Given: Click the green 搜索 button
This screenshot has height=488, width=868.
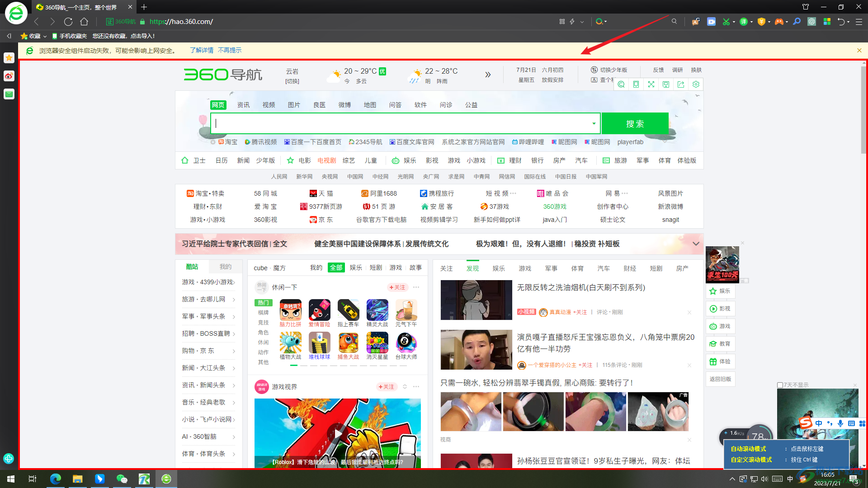Looking at the screenshot, I should coord(635,123).
